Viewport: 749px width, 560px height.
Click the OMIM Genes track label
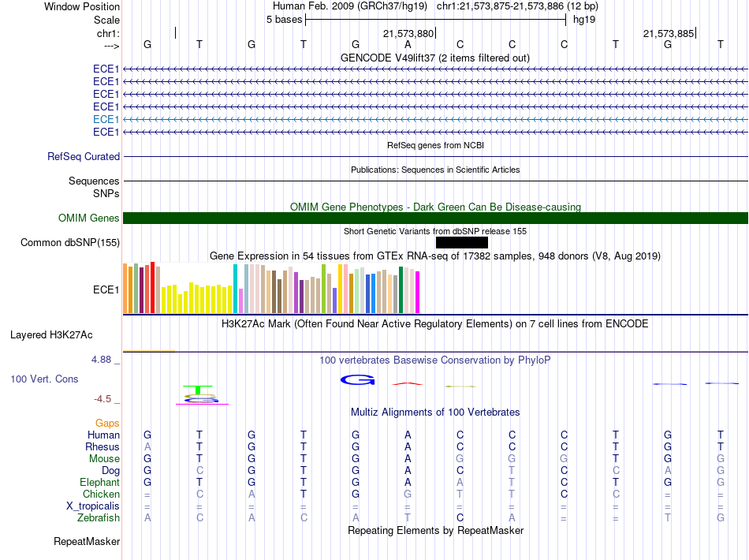click(x=89, y=218)
